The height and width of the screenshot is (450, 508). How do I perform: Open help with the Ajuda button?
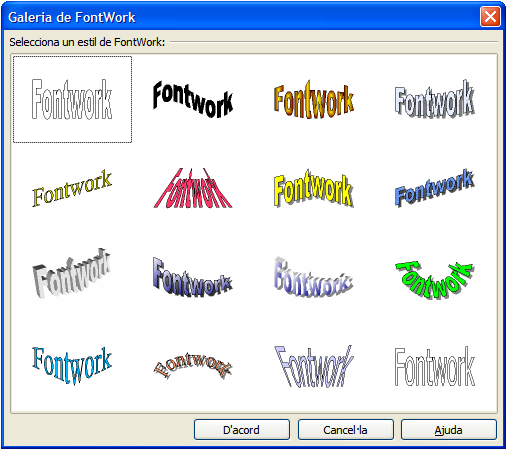[x=449, y=430]
